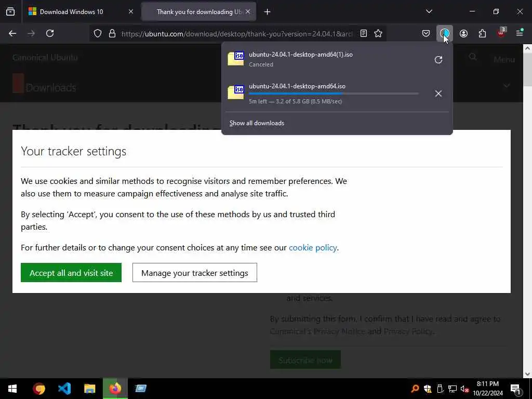
Task: Click ubuntu-24.04.1-desktop-amd64(1).iso file name
Action: 301,55
